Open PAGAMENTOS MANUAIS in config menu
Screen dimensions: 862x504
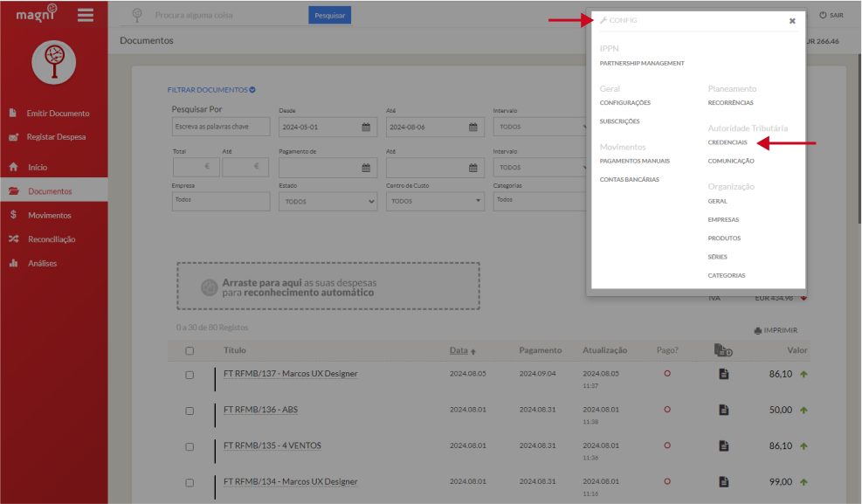coord(634,161)
